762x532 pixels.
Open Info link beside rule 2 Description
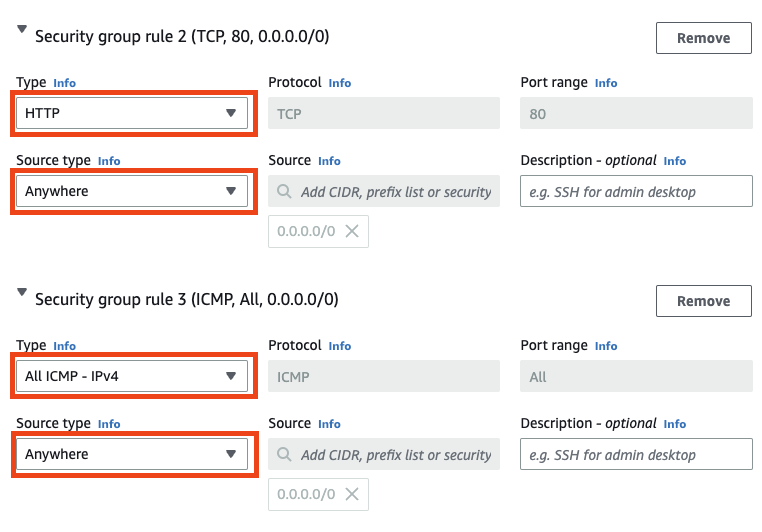pos(675,161)
